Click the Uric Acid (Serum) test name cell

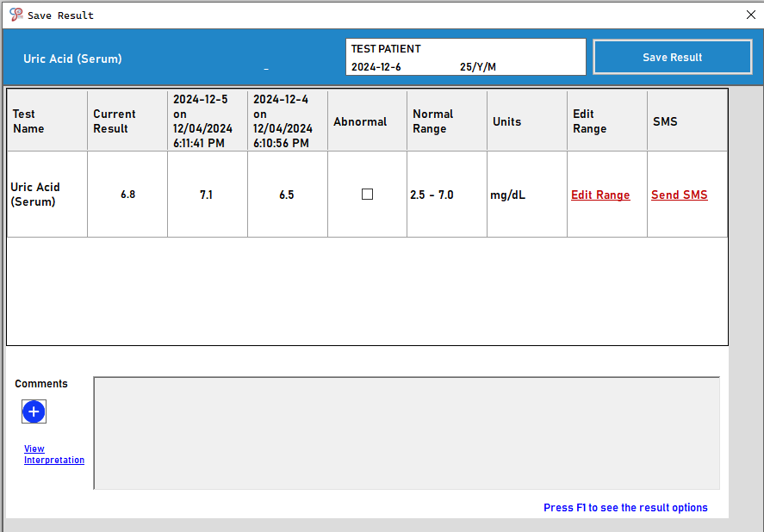tap(35, 195)
